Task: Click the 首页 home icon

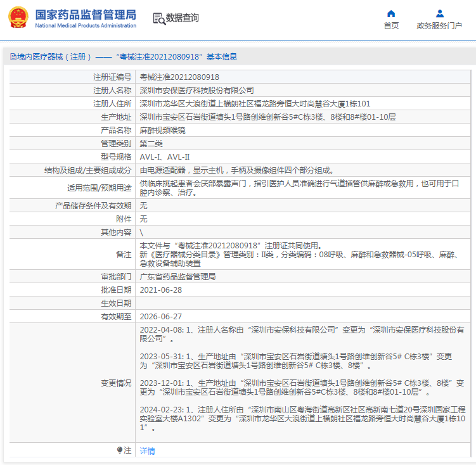Action: 391,13
